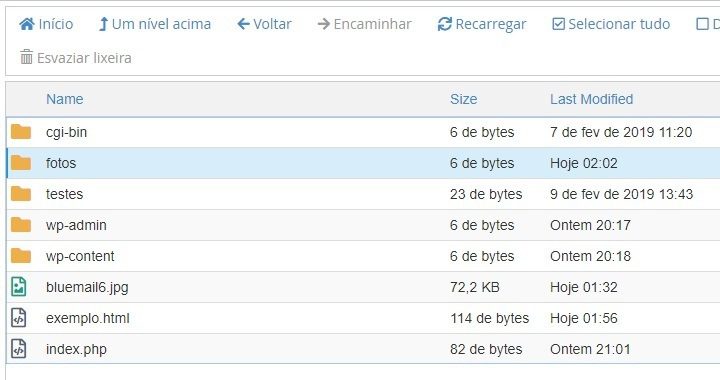This screenshot has height=380, width=720.
Task: Sort files by Size column header
Action: 463,99
